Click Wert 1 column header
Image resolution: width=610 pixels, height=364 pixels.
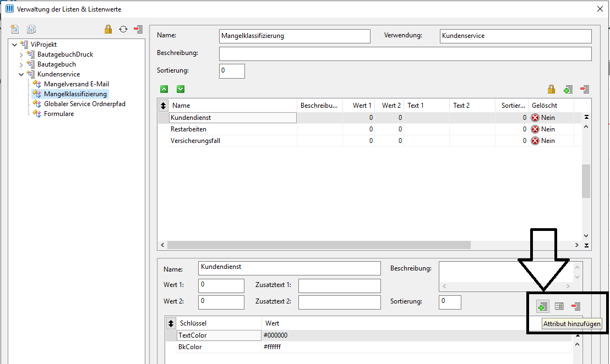(x=359, y=105)
